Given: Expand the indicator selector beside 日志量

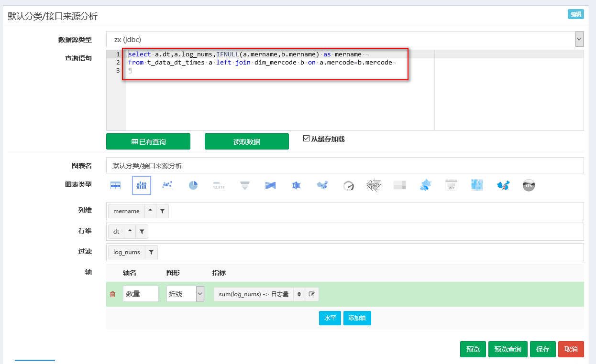Looking at the screenshot, I should click(x=300, y=294).
